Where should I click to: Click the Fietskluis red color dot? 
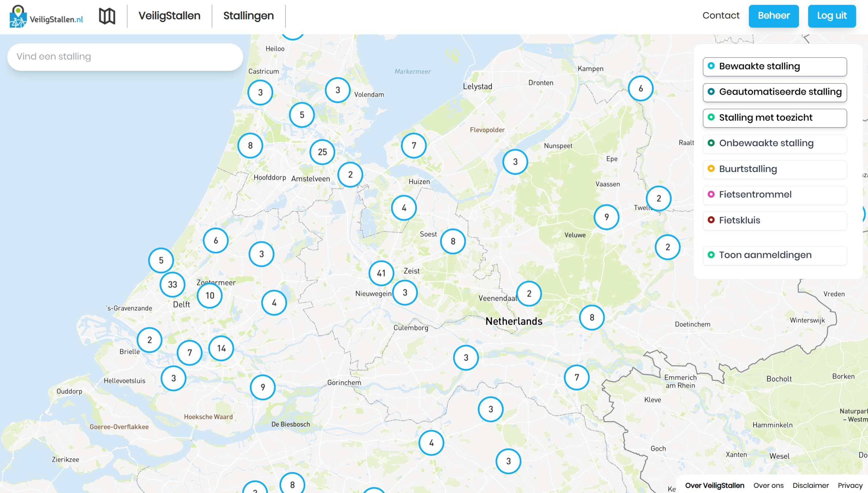pos(711,220)
